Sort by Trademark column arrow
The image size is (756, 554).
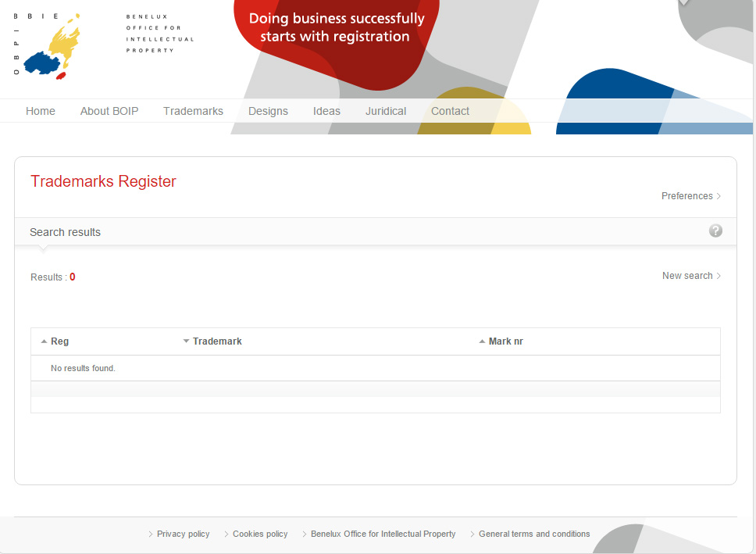pos(186,341)
